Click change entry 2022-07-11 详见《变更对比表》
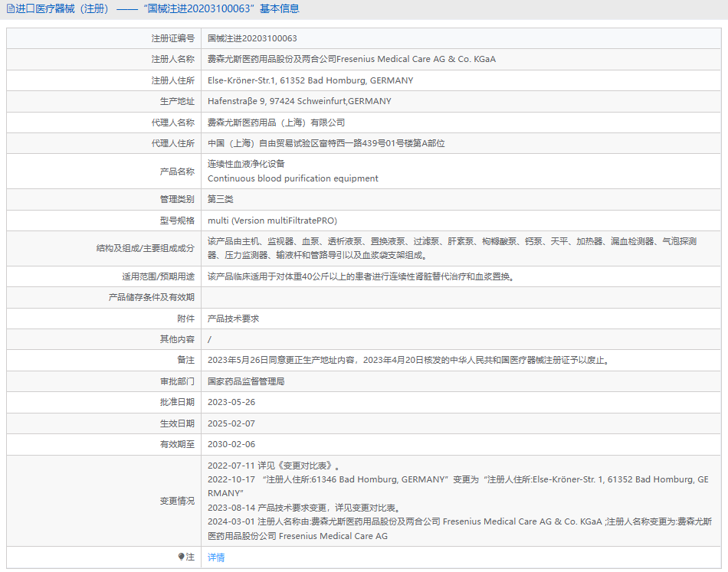 point(274,466)
